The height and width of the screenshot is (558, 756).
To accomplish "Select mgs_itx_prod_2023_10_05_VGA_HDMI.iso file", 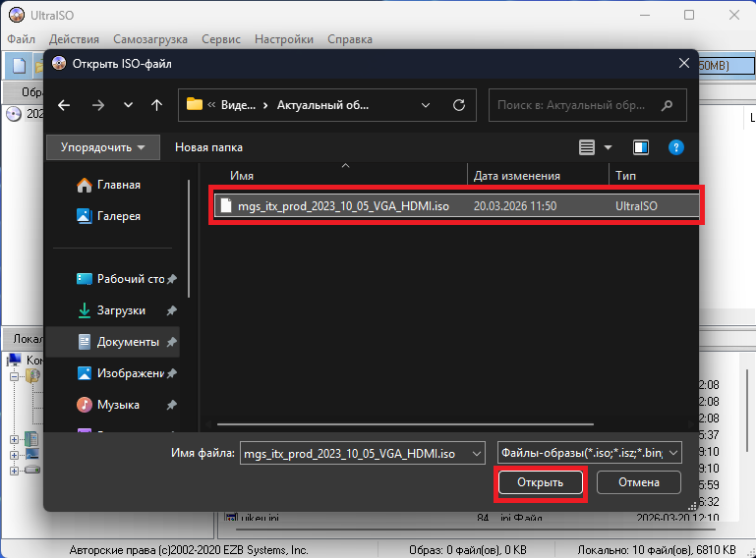I will [x=456, y=205].
